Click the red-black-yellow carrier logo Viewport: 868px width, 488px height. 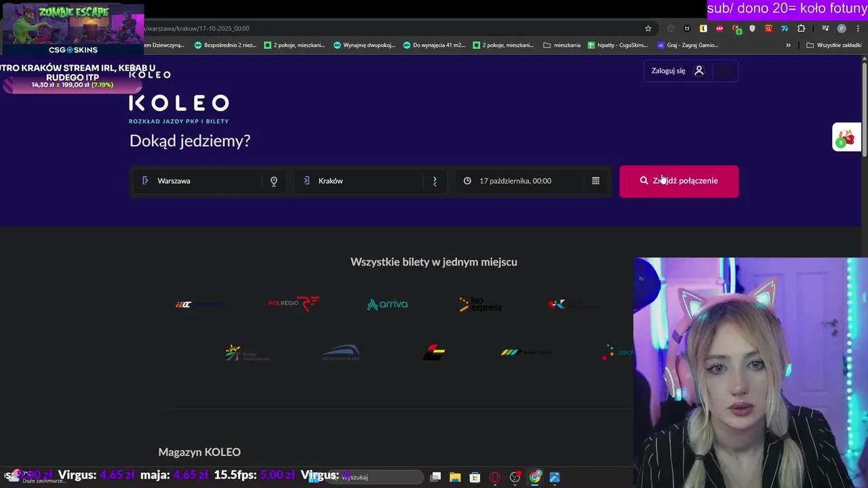tap(434, 352)
